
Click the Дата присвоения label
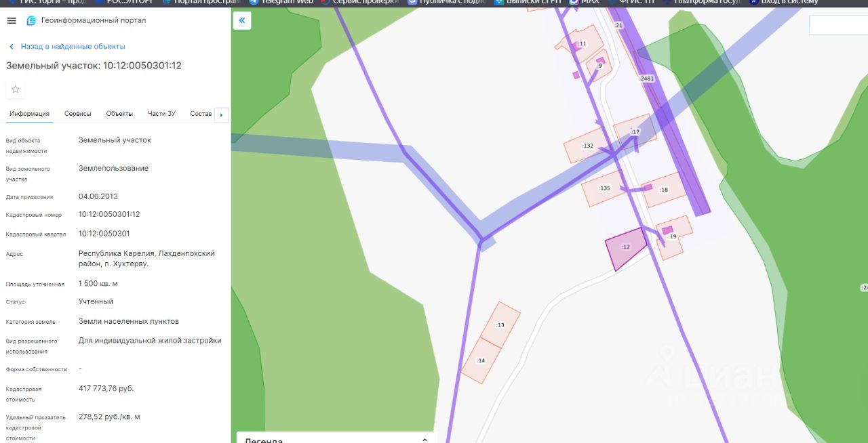[x=29, y=197]
